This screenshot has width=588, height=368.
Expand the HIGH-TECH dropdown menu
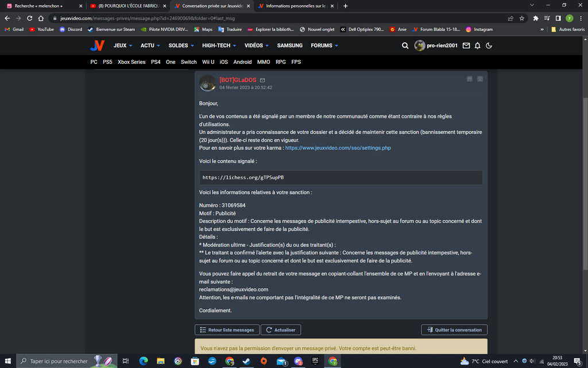[219, 45]
